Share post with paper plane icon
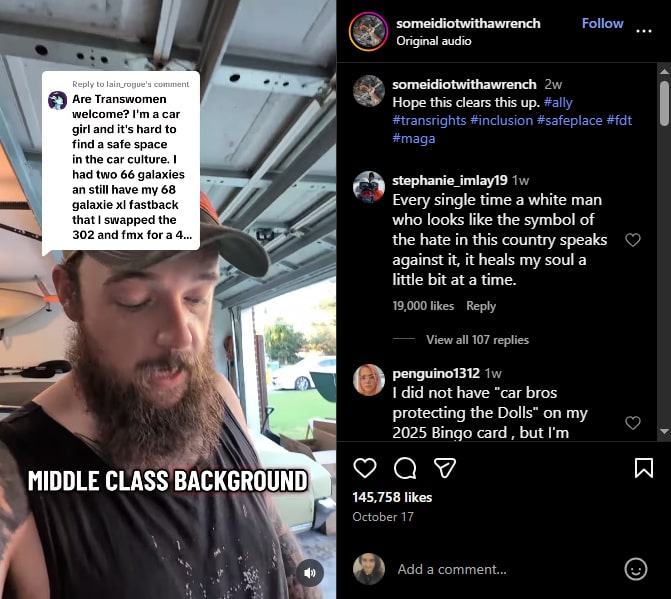 click(445, 468)
